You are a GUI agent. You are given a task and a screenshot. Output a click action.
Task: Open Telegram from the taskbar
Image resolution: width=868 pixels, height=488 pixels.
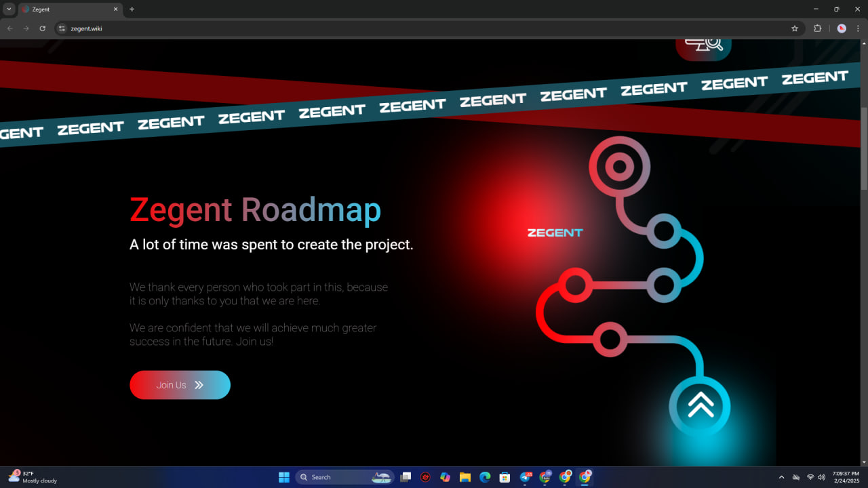(x=525, y=477)
